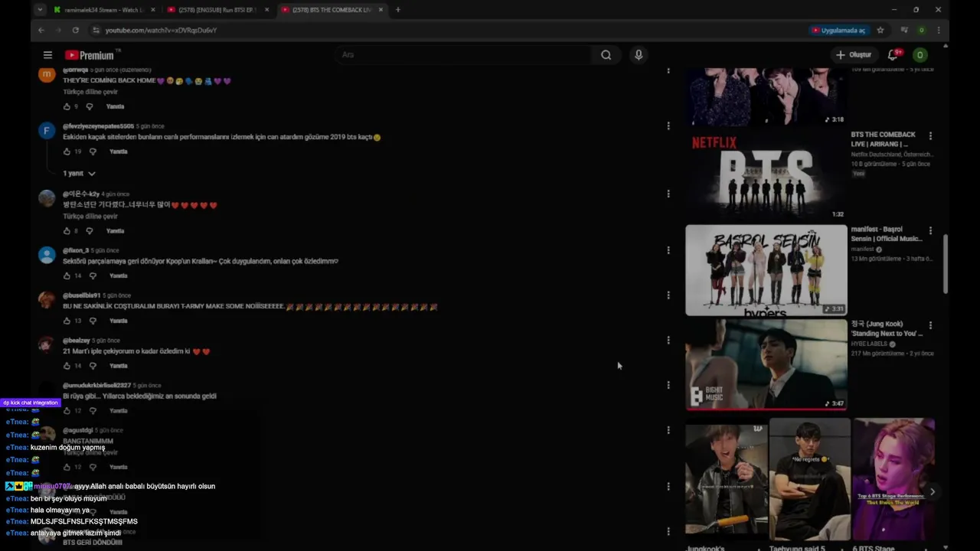980x551 pixels.
Task: Open the fixon_3 commenter profile picture
Action: point(47,256)
